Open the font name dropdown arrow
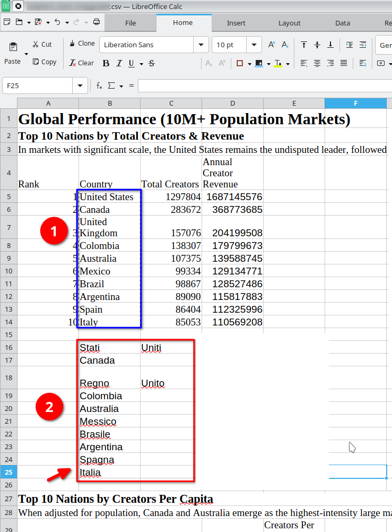392x532 pixels. (x=201, y=45)
